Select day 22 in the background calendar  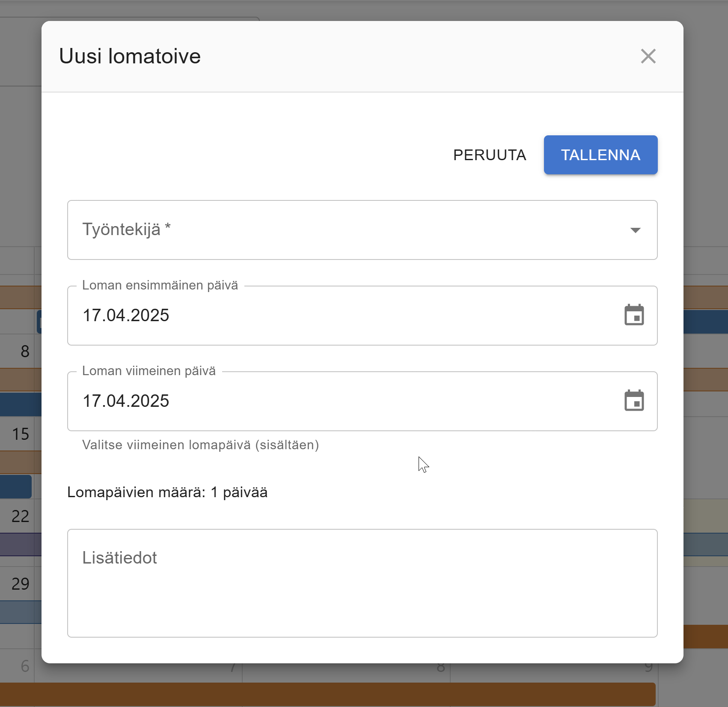click(21, 516)
